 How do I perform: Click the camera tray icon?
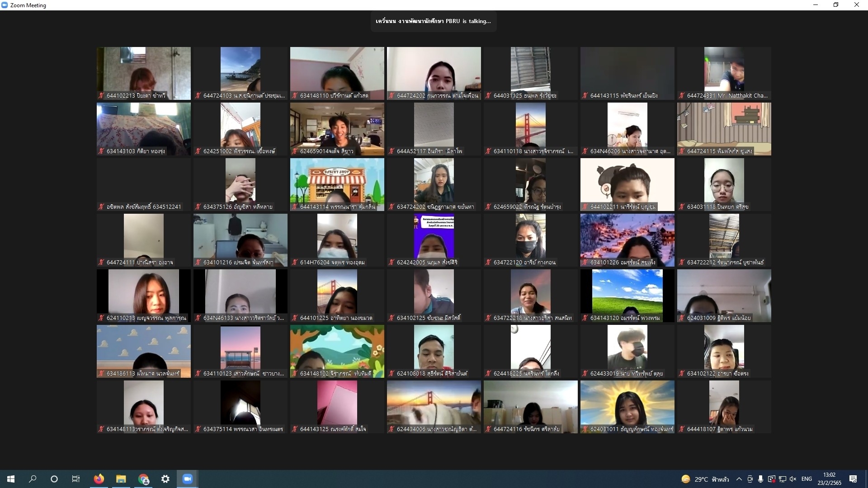(x=750, y=479)
